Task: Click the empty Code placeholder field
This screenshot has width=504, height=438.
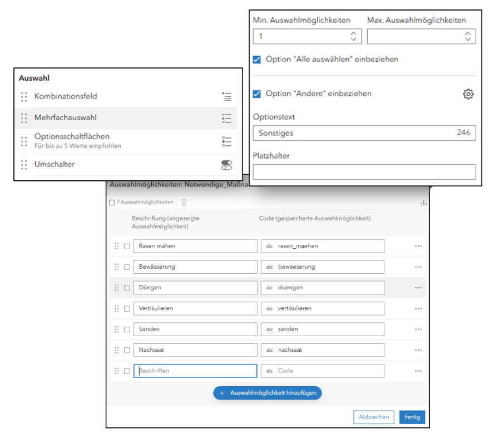Action: [323, 371]
